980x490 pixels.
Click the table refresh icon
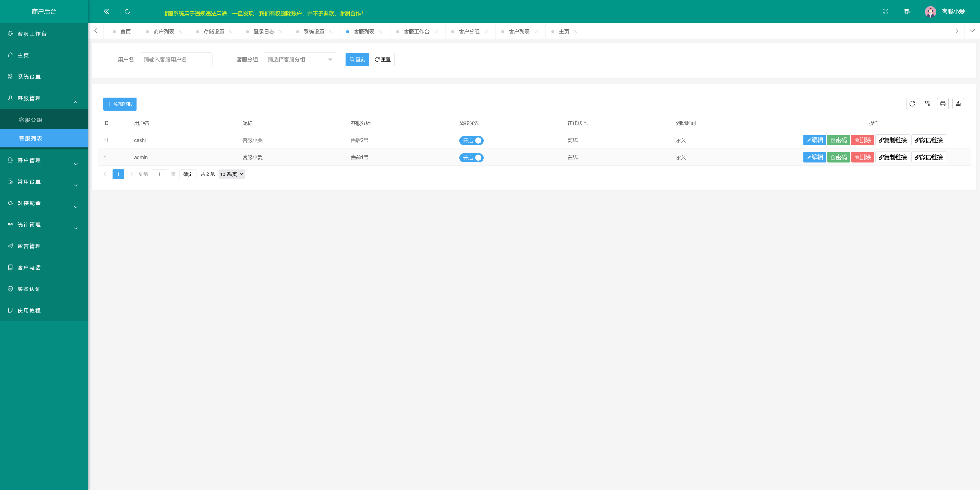tap(912, 103)
